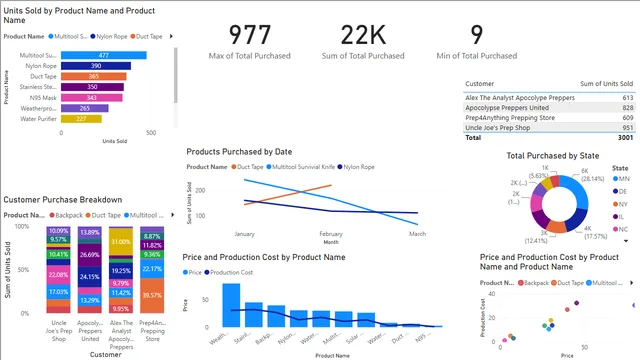Select the 26.69% stacked bar segment

pos(89,255)
